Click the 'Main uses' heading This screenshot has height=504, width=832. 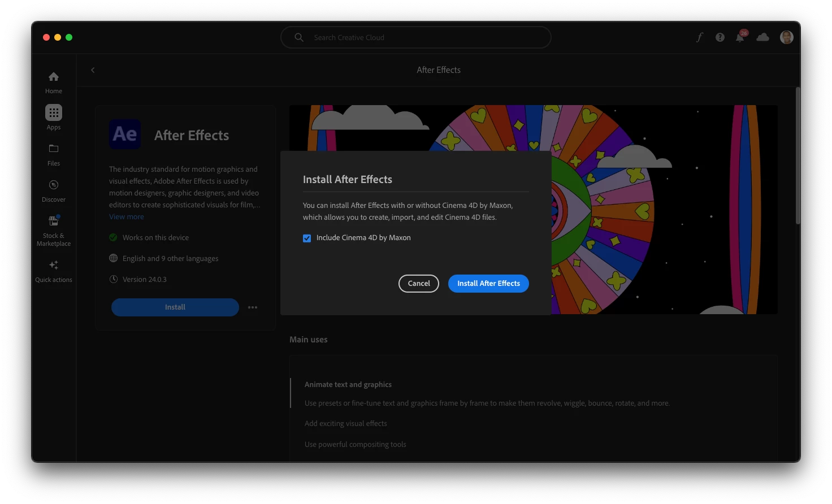309,340
